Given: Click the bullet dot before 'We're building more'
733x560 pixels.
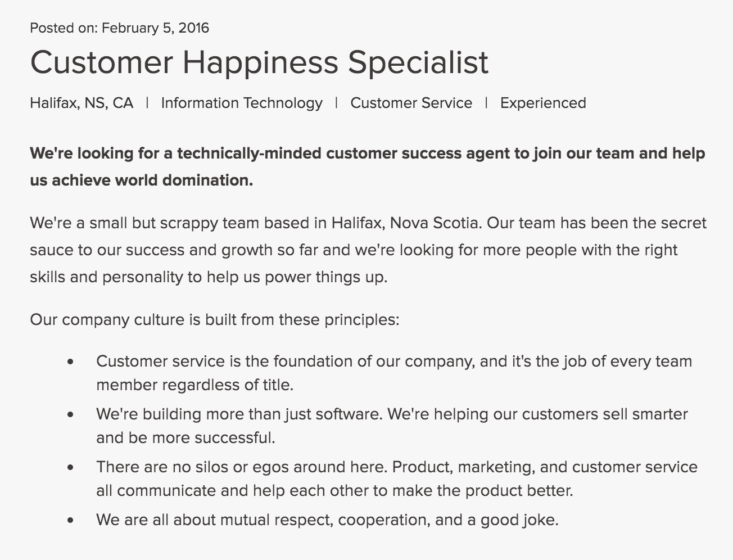Looking at the screenshot, I should [x=70, y=414].
